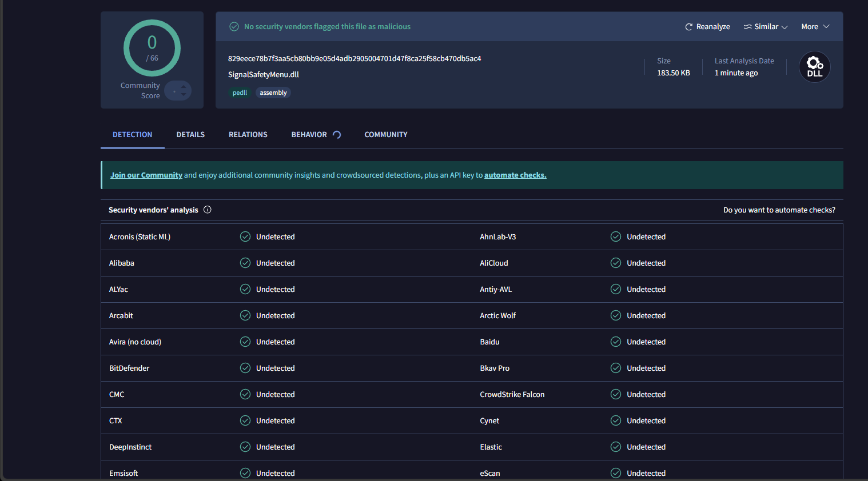Click the community score face icon
This screenshot has height=481, width=868.
pyautogui.click(x=178, y=90)
